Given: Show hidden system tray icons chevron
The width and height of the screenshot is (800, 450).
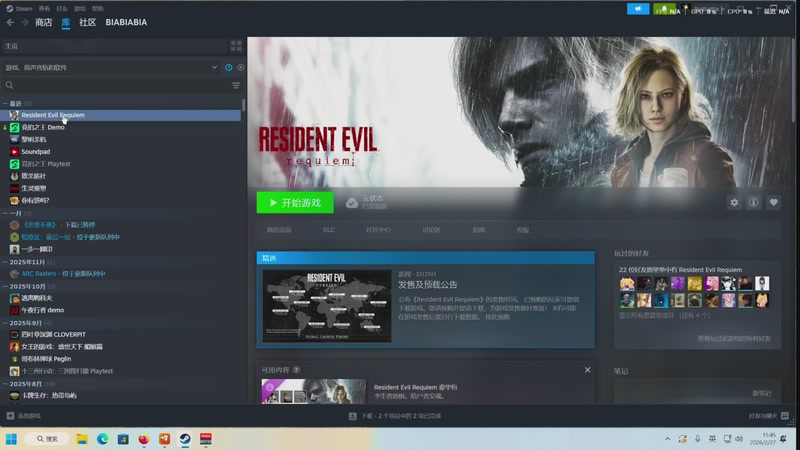Looking at the screenshot, I should (667, 439).
